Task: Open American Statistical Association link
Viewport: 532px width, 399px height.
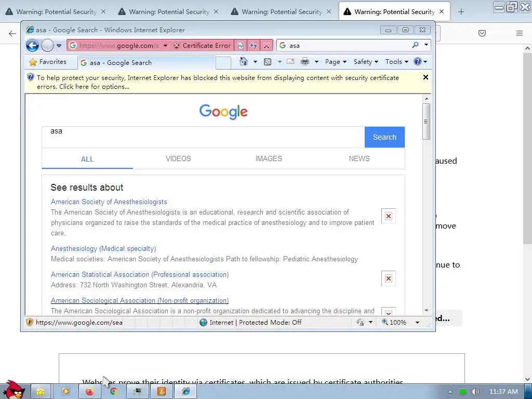Action: point(140,274)
